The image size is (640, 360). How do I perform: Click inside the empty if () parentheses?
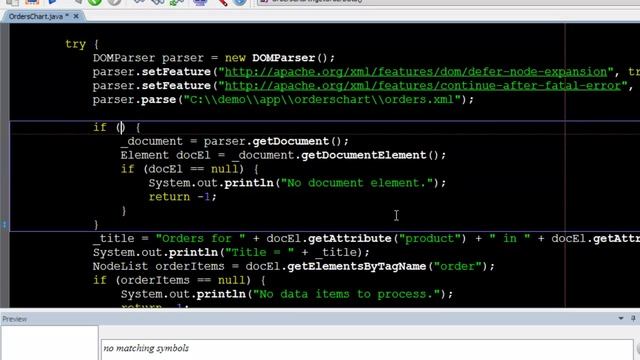[x=121, y=128]
